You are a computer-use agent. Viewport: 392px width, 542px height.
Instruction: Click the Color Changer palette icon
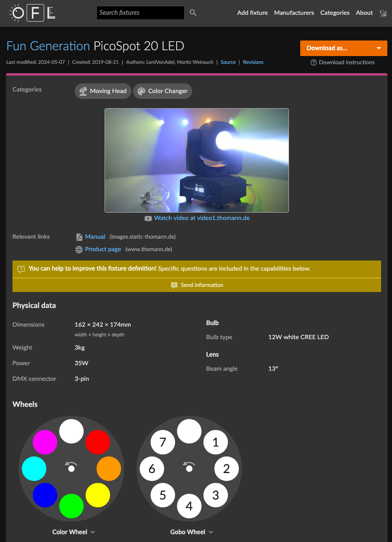(x=142, y=91)
